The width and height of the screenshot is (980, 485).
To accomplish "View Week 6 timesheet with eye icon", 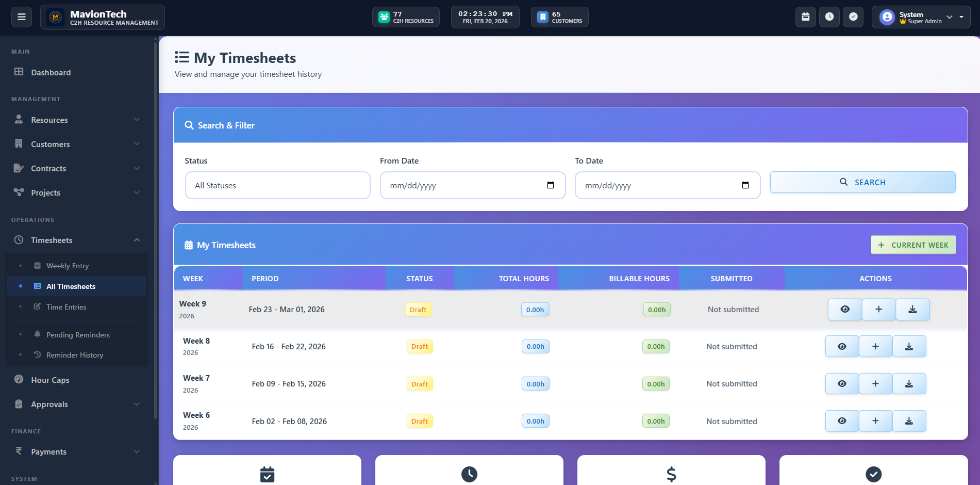I will [842, 421].
